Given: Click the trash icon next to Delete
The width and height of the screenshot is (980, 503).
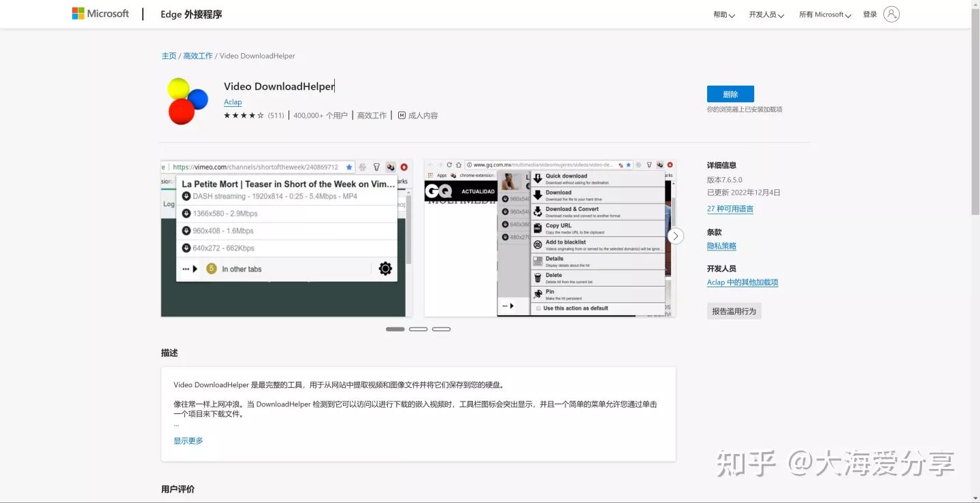Looking at the screenshot, I should pos(538,277).
